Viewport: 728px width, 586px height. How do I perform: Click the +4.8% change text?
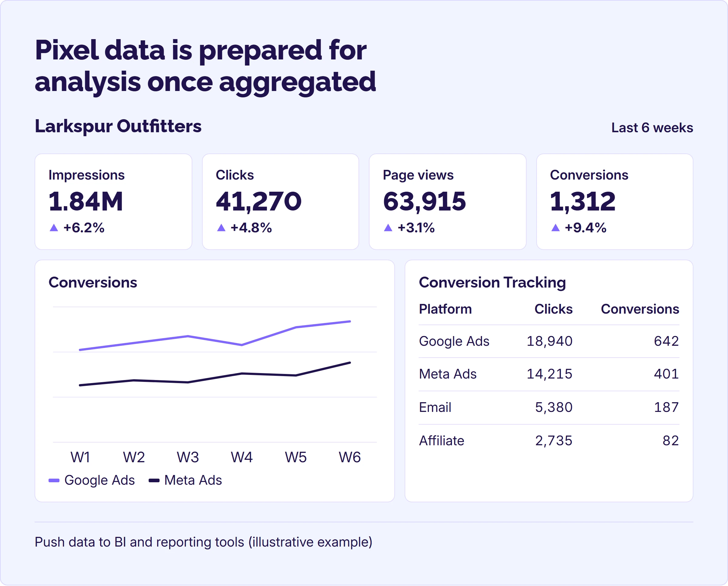[251, 228]
